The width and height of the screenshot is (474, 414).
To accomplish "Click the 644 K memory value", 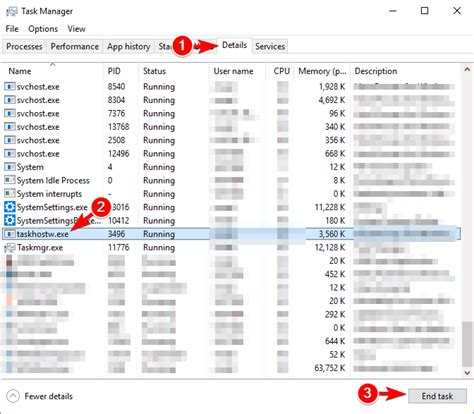I will point(335,341).
